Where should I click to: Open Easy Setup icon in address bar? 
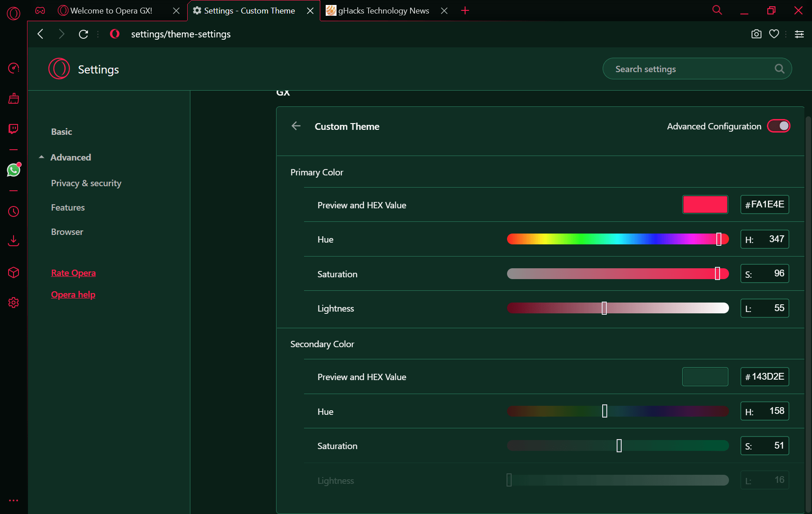[799, 34]
